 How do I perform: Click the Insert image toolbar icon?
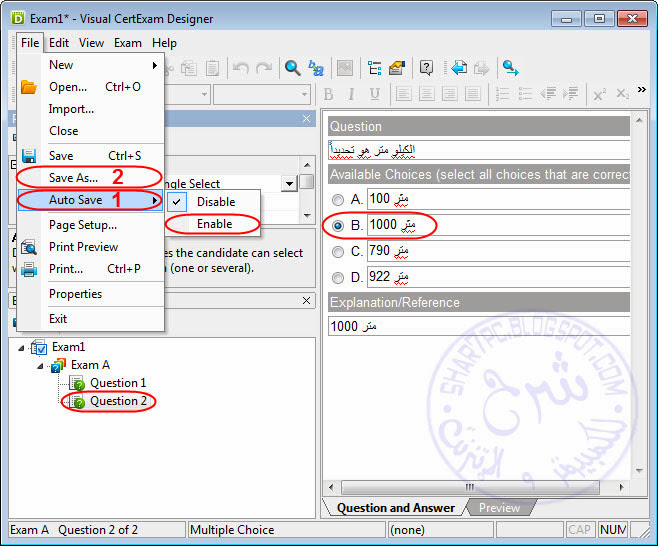[x=345, y=68]
